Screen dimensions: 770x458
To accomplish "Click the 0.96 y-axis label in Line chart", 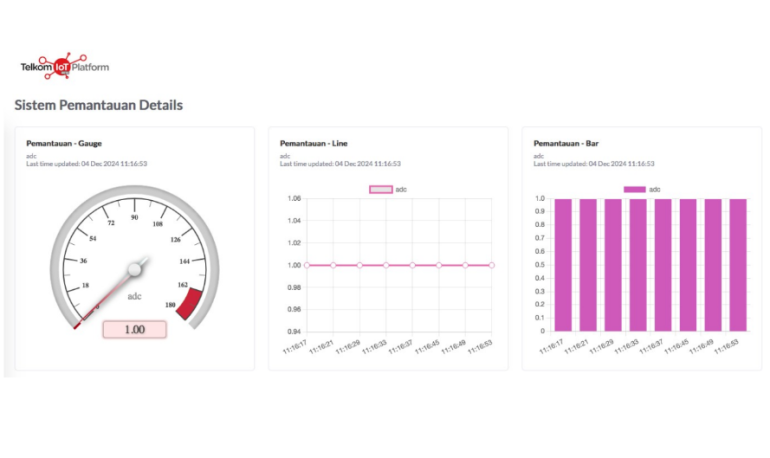I will coord(294,309).
